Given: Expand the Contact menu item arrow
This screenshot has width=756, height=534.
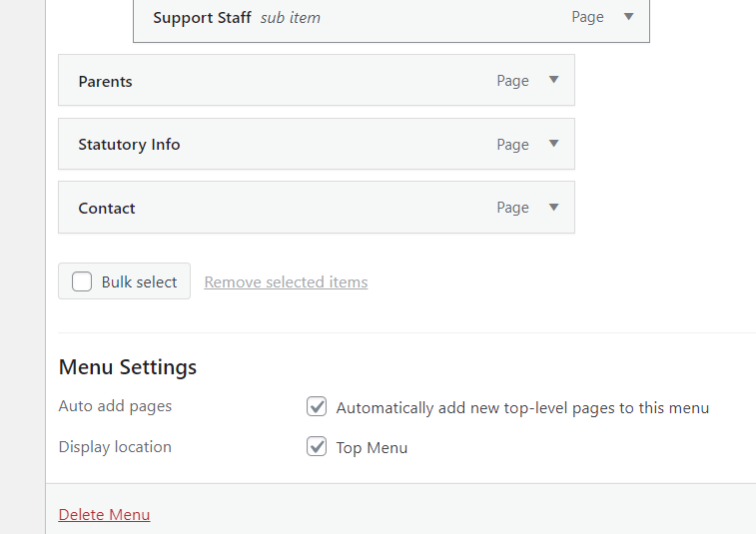Looking at the screenshot, I should (x=553, y=208).
